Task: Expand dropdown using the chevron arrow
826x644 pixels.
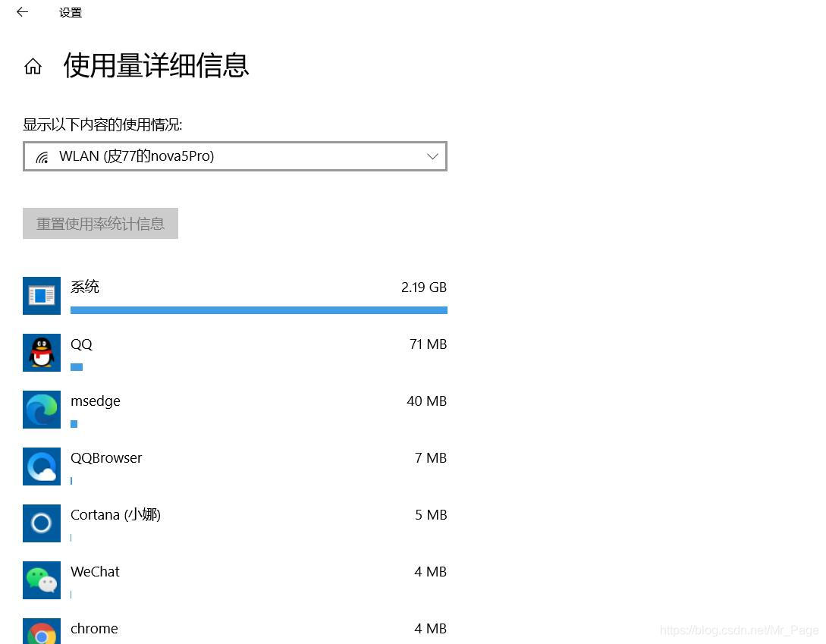Action: pyautogui.click(x=432, y=156)
